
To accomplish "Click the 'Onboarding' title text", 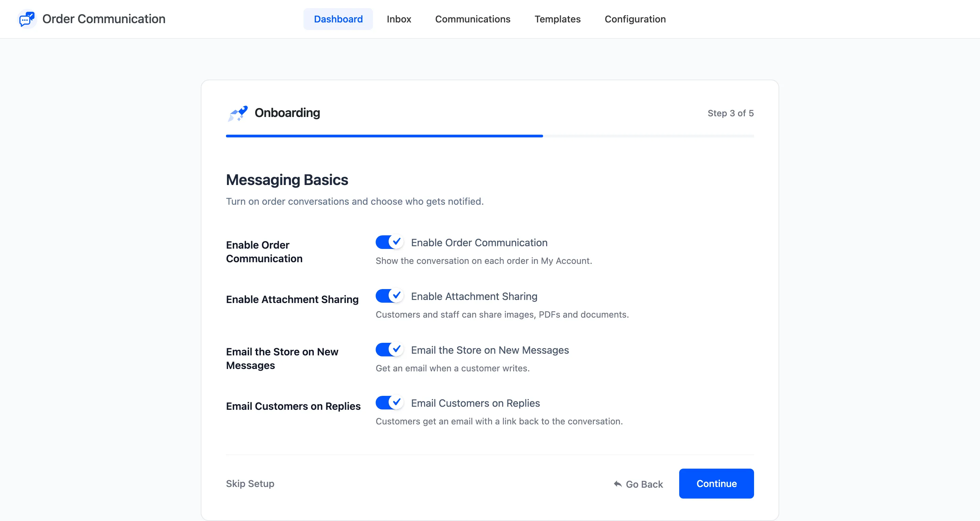I will (x=287, y=113).
